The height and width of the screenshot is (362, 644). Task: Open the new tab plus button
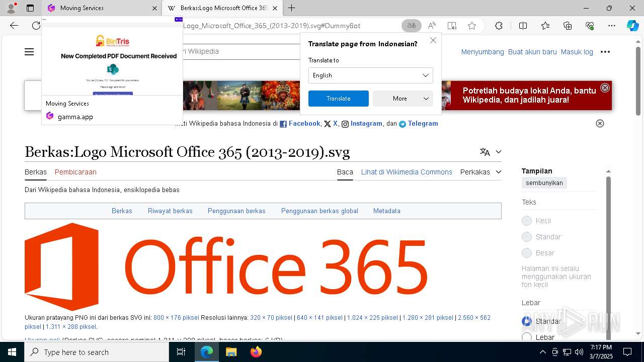292,8
